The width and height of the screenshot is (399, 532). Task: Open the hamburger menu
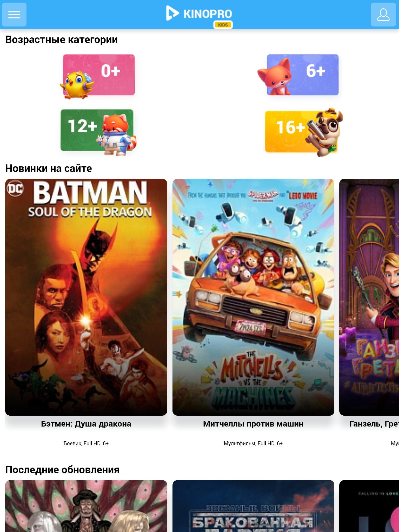pyautogui.click(x=14, y=15)
